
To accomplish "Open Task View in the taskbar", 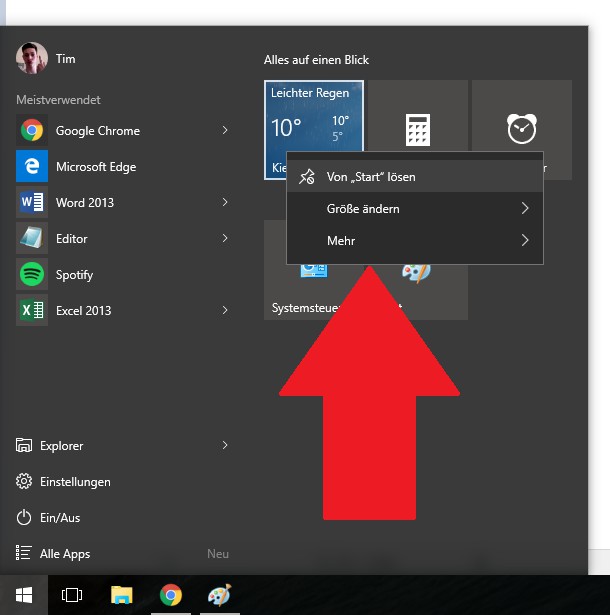I will click(x=72, y=595).
